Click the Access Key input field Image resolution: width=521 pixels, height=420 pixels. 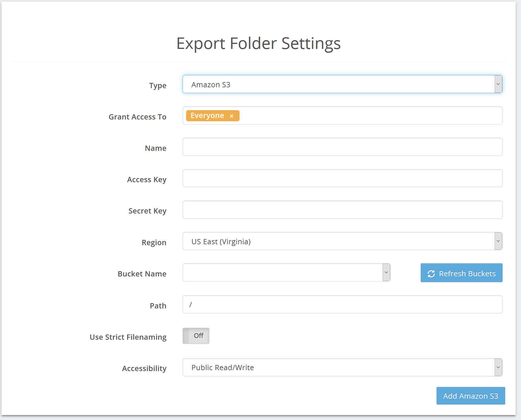342,178
